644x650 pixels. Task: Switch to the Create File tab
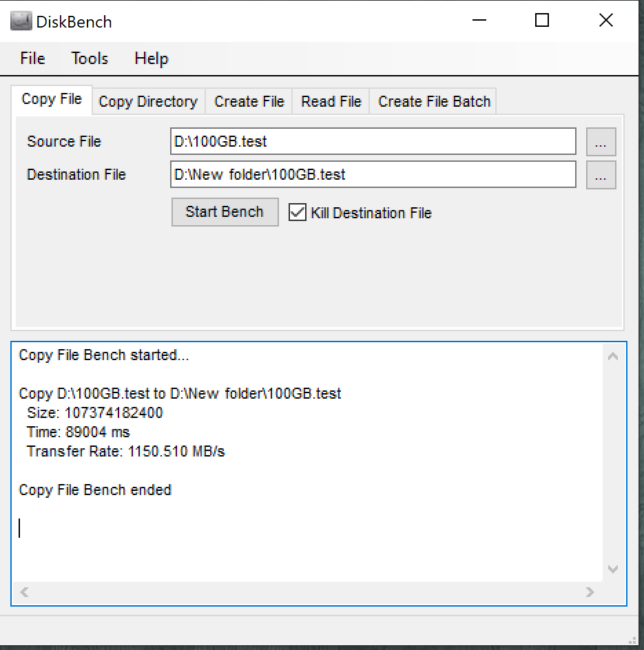(249, 102)
